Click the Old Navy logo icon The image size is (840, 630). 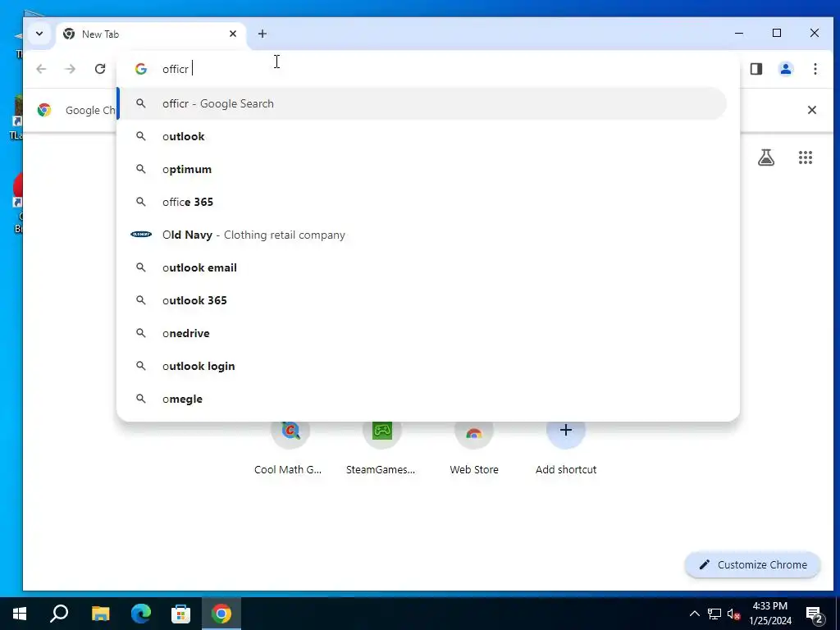(141, 235)
